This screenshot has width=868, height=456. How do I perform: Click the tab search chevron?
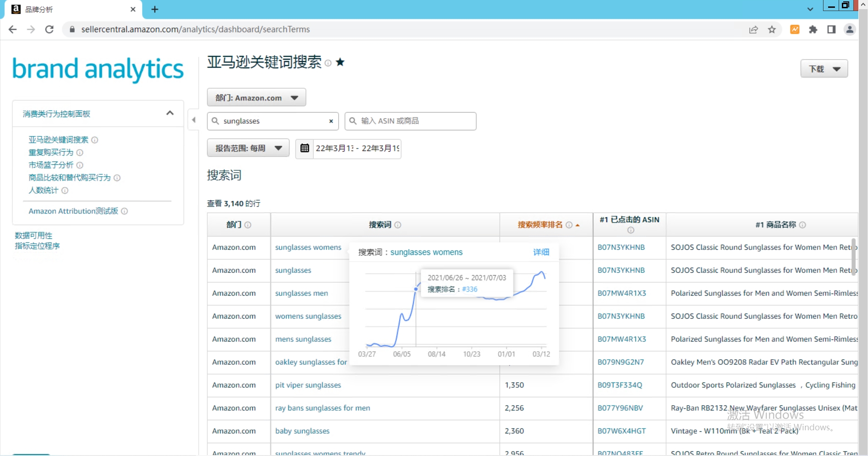pos(810,9)
